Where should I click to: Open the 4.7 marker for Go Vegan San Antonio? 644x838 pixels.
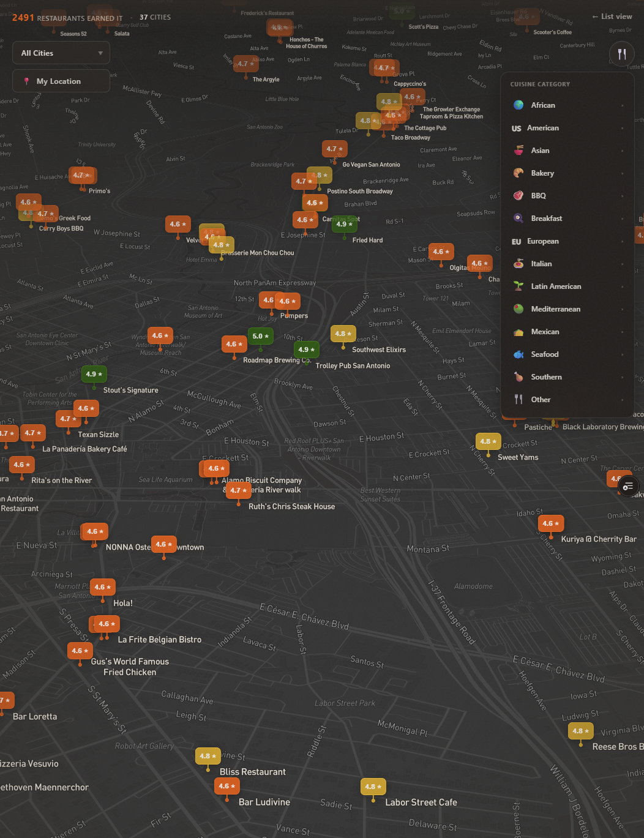pyautogui.click(x=334, y=149)
